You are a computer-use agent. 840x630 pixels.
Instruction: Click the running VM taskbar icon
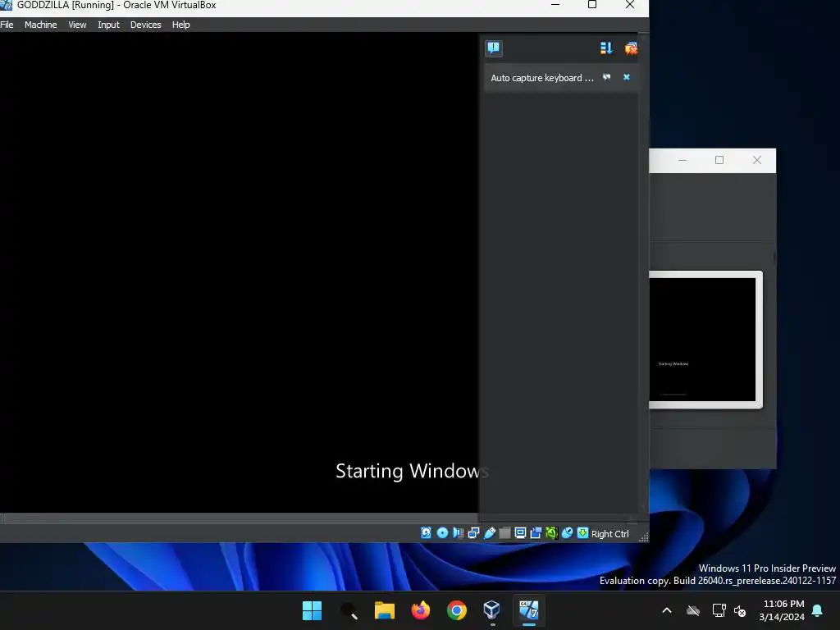(529, 610)
